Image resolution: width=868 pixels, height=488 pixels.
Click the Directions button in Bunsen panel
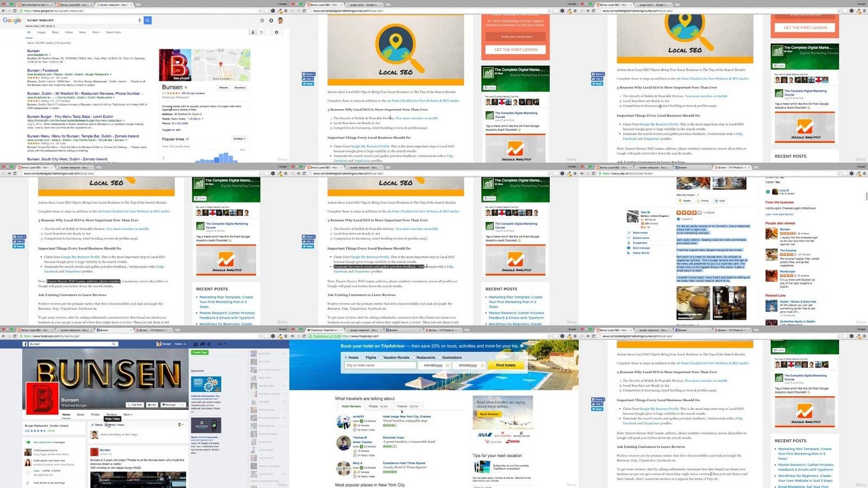pos(240,87)
